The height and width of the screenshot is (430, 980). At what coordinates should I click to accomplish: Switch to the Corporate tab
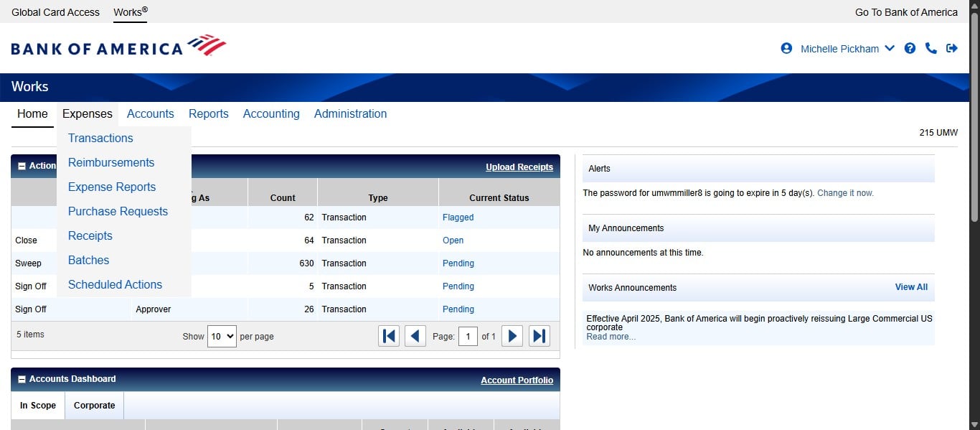(94, 406)
